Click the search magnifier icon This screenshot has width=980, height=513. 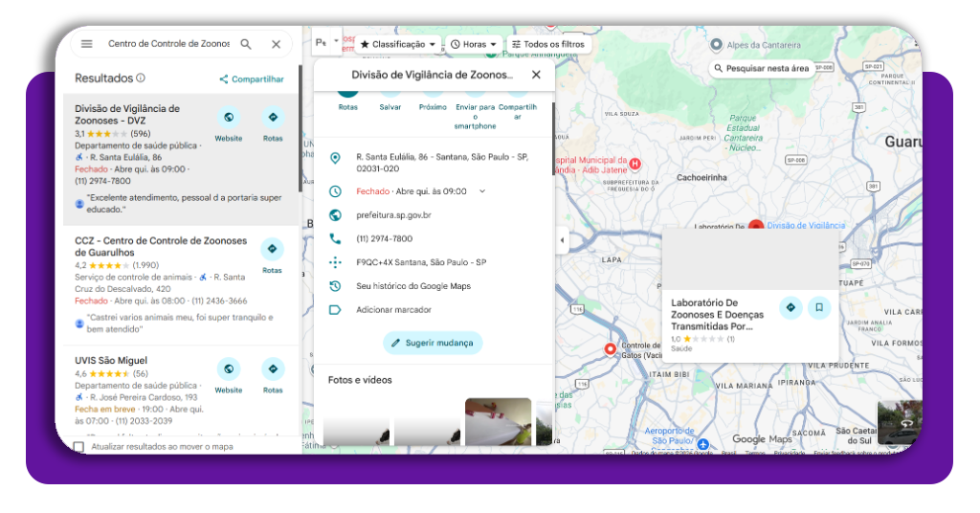(246, 44)
